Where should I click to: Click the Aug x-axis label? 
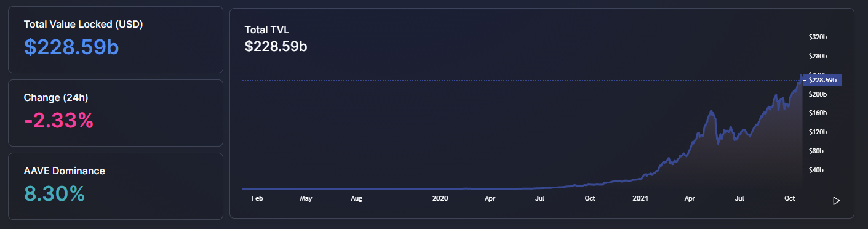pyautogui.click(x=357, y=199)
